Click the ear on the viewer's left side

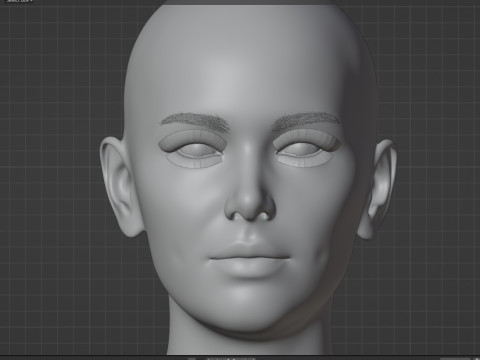[121, 187]
